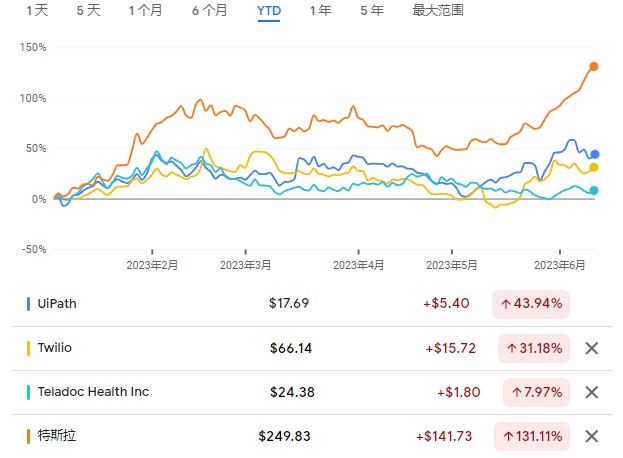Select the YTD tab

pyautogui.click(x=268, y=10)
